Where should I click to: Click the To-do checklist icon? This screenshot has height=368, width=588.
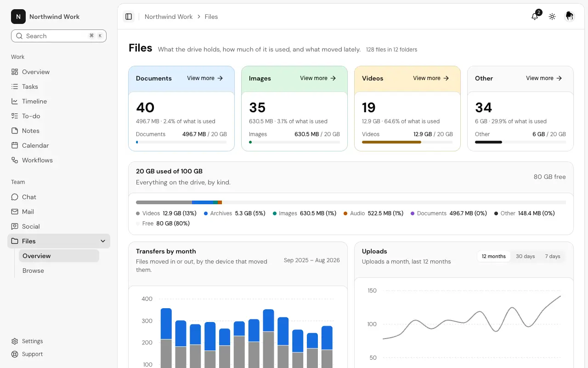15,116
